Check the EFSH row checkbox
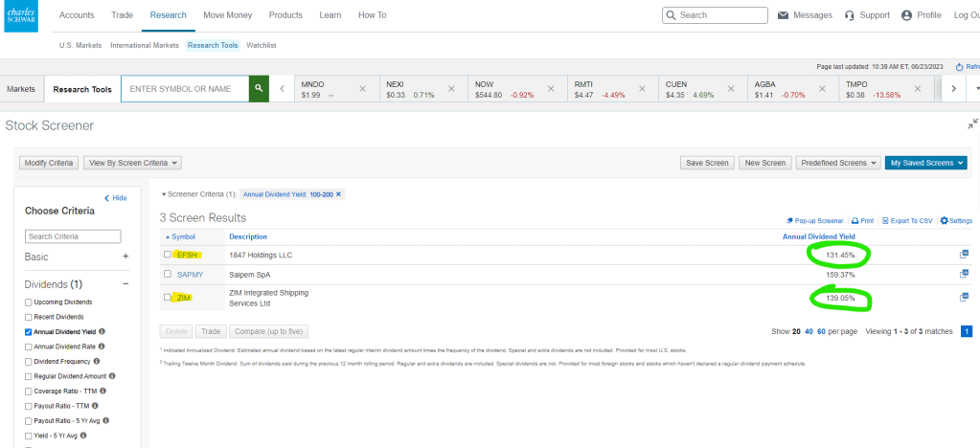This screenshot has width=980, height=448. (168, 255)
